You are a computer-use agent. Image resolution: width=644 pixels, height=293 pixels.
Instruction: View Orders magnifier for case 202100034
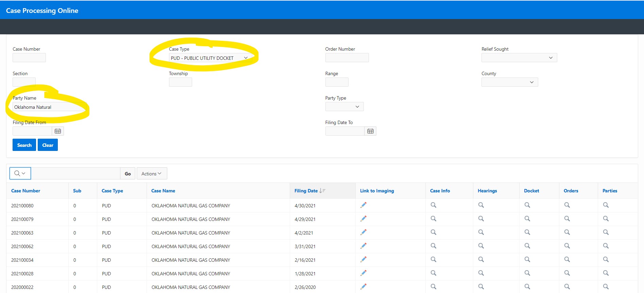pos(567,259)
